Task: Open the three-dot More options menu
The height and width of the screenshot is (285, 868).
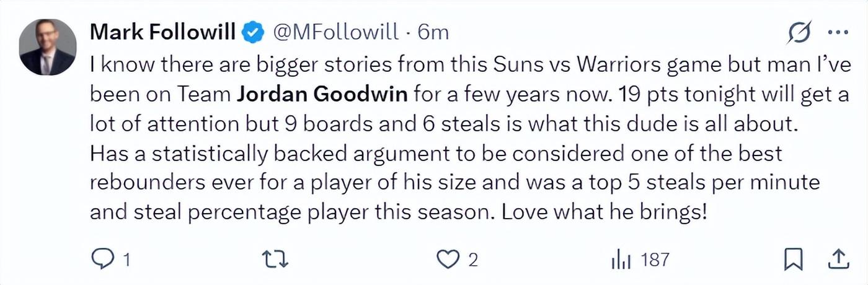Action: click(838, 33)
